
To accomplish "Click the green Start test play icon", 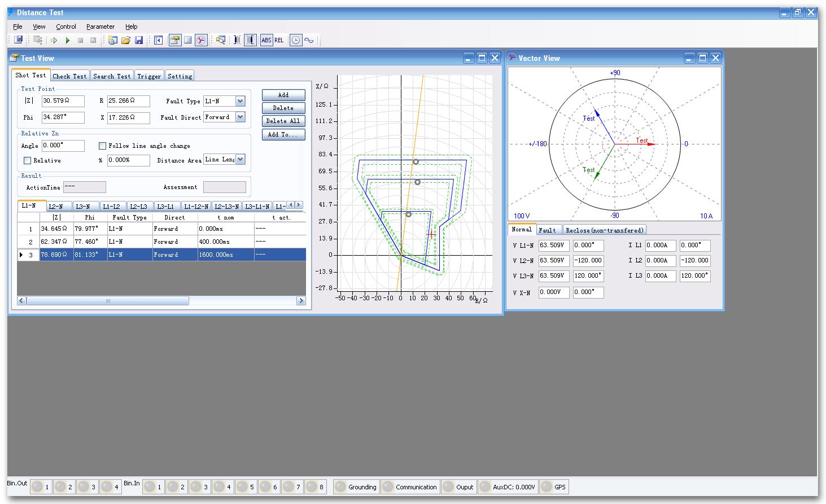I will click(x=68, y=40).
